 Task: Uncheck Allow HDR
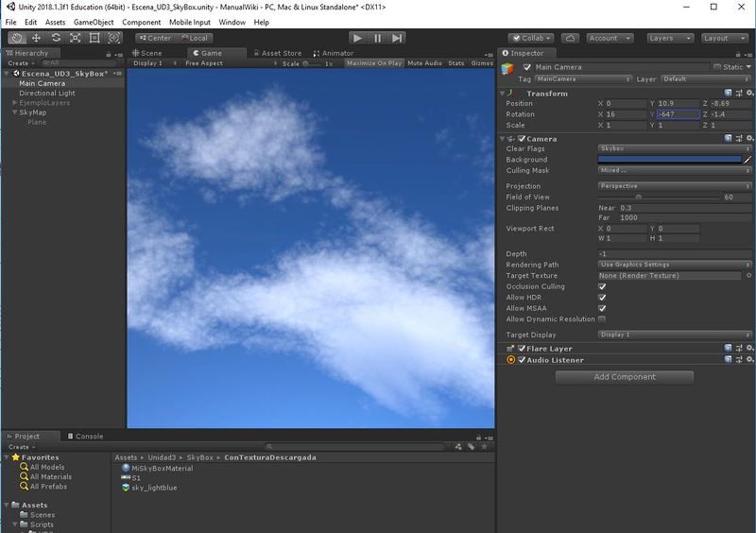point(602,297)
